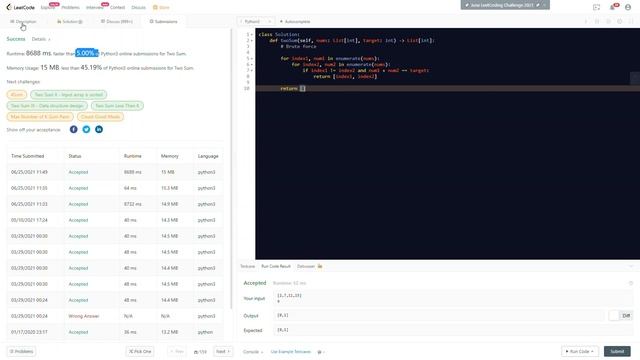This screenshot has width=640, height=360.
Task: Open Two Sum II input array is sorted tag
Action: point(69,95)
